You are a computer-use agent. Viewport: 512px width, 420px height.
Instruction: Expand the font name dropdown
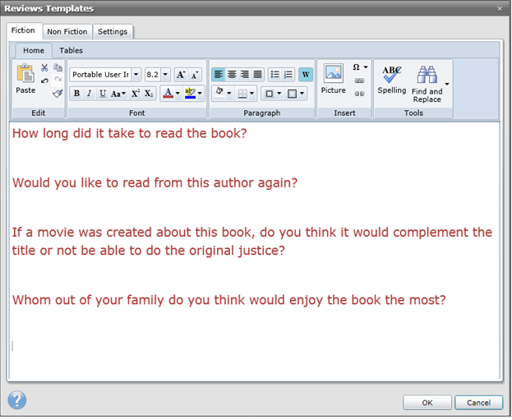[x=136, y=74]
